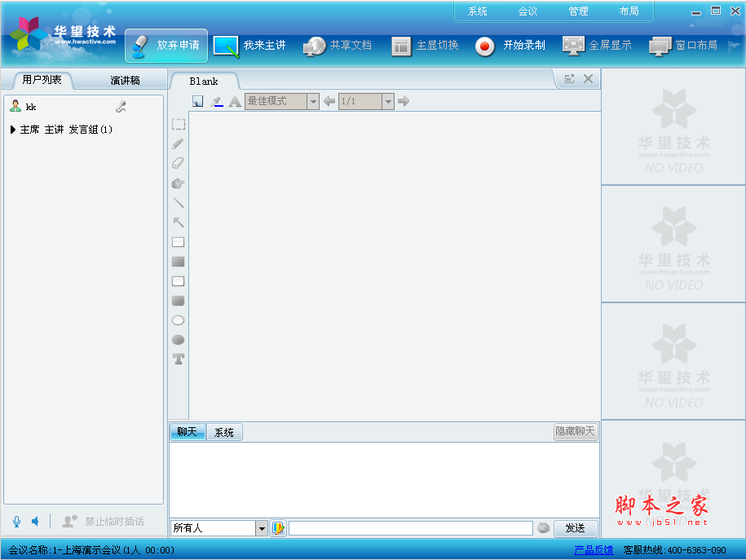
Task: Select the text T tool
Action: 179,359
